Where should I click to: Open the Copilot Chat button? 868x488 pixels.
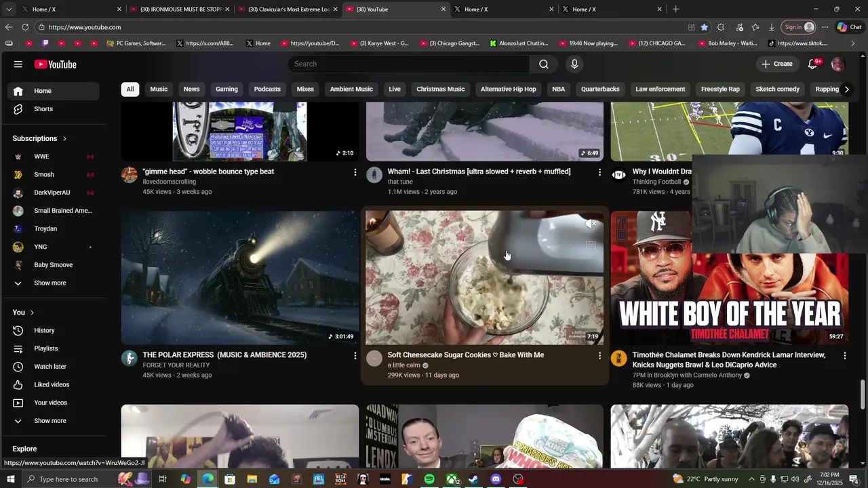pos(849,27)
